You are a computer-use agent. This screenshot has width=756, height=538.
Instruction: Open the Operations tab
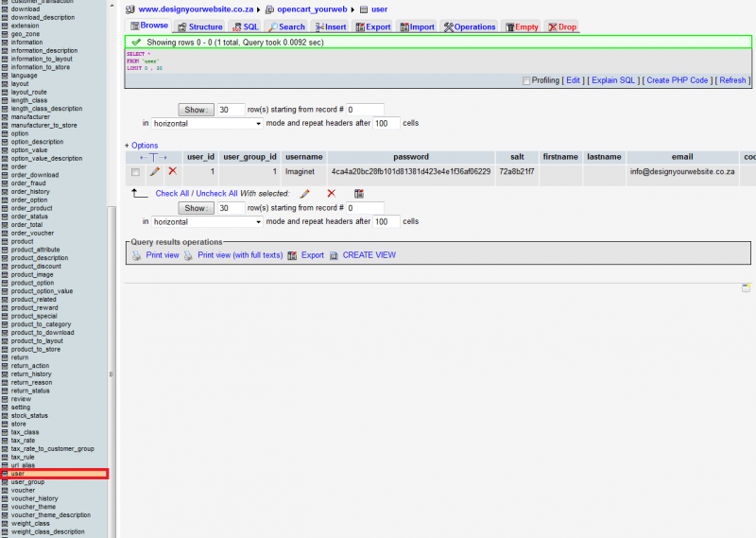(470, 27)
